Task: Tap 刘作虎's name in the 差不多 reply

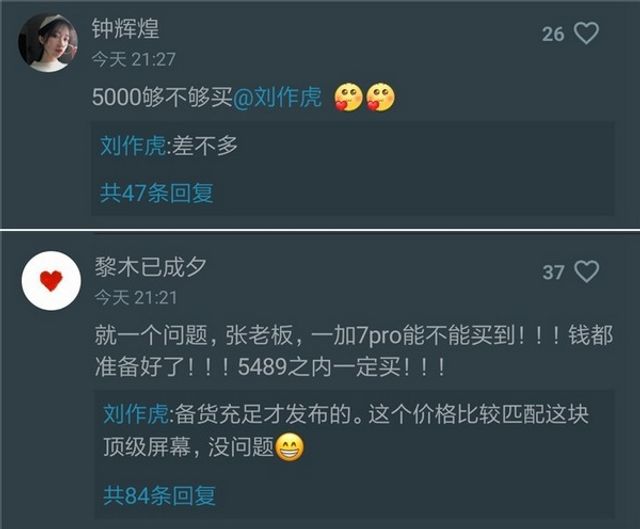Action: point(133,145)
